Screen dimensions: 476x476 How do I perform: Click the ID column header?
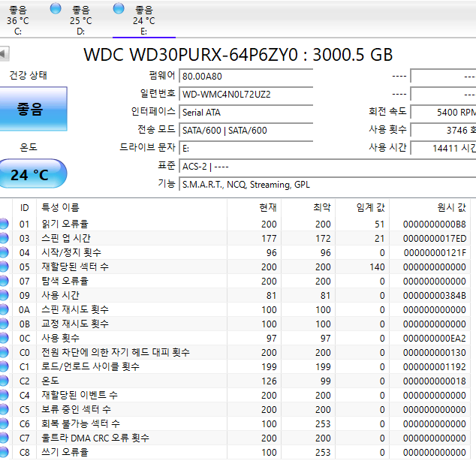point(24,208)
